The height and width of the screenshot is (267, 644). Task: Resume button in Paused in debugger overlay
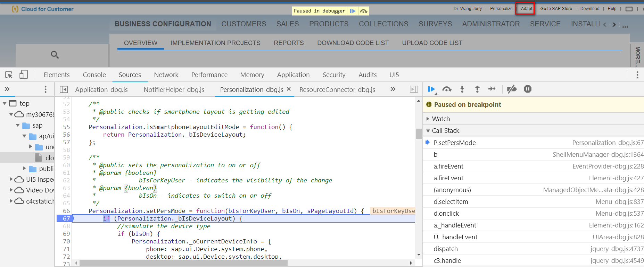coord(353,11)
